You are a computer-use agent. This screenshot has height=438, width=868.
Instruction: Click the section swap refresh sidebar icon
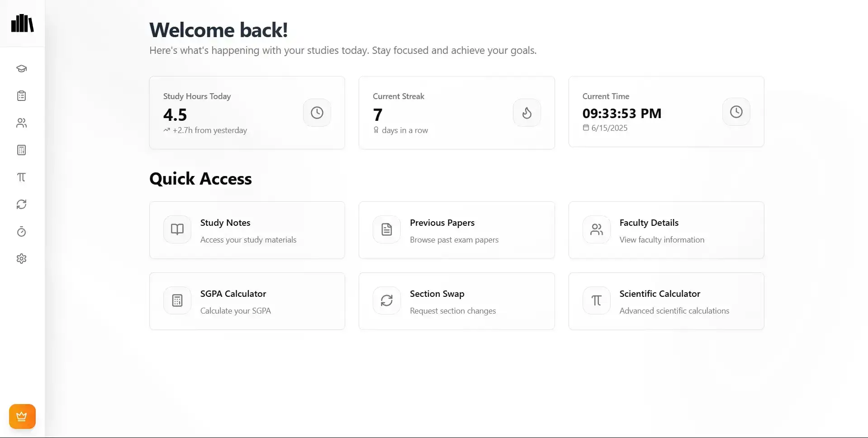click(21, 204)
